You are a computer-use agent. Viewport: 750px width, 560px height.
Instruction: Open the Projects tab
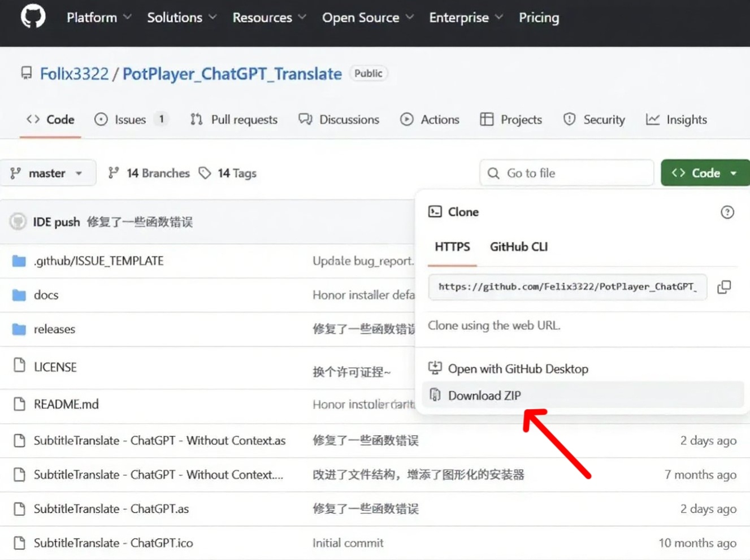(x=511, y=119)
